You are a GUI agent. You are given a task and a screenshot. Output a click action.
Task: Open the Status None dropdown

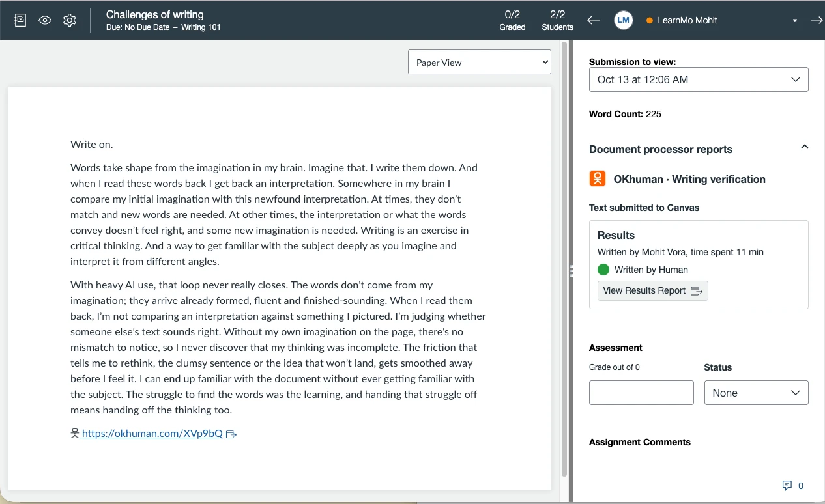[756, 393]
